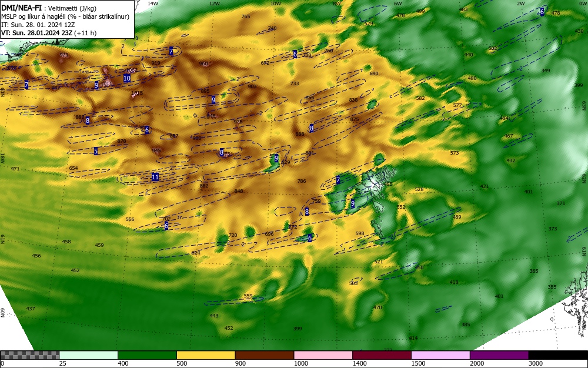
Task: Click the map value '786'
Action: 302,181
